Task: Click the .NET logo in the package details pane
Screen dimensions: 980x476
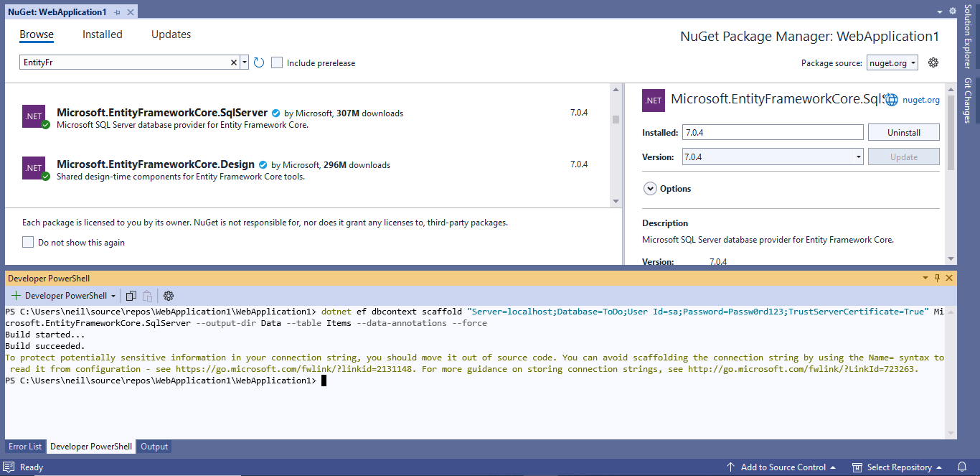Action: pos(653,101)
